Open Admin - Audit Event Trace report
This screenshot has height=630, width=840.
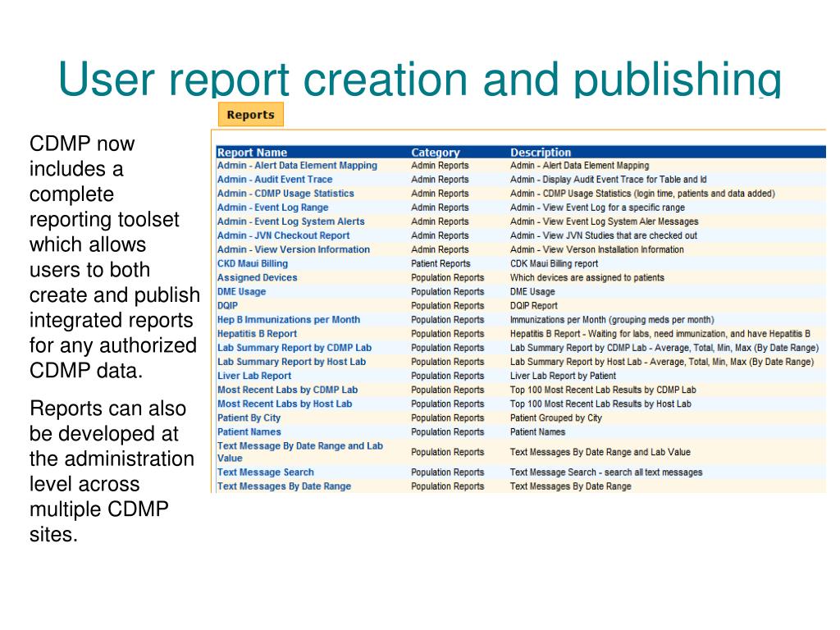point(275,180)
